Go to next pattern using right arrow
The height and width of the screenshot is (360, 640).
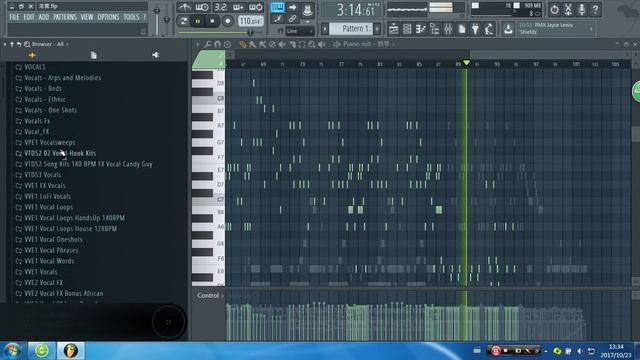(x=377, y=29)
